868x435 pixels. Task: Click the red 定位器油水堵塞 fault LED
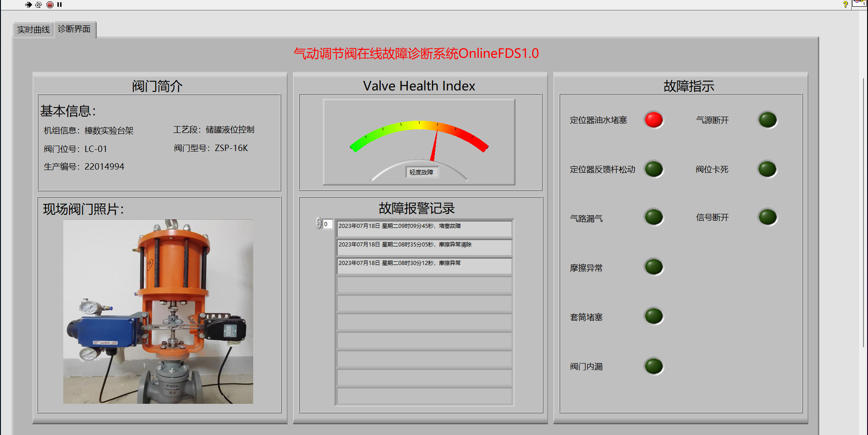click(x=653, y=120)
